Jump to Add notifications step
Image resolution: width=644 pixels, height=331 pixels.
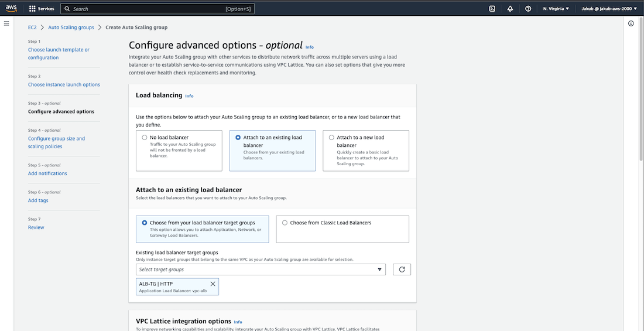47,173
